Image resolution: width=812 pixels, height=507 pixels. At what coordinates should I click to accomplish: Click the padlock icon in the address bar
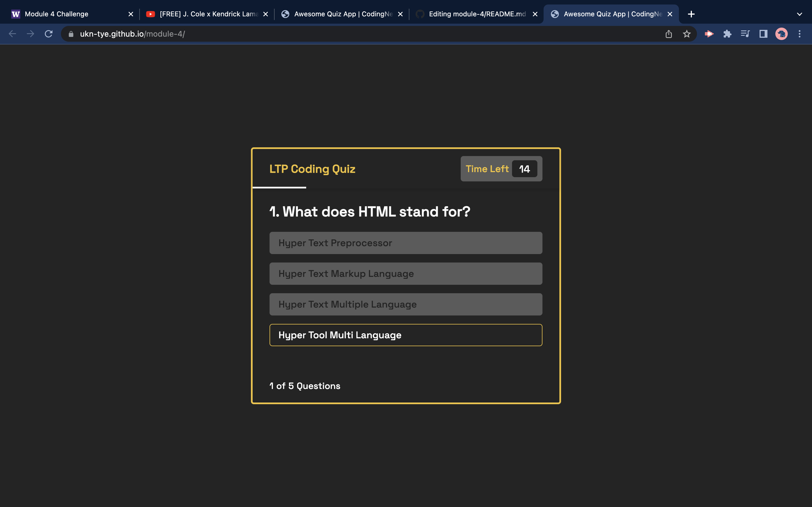pos(71,34)
